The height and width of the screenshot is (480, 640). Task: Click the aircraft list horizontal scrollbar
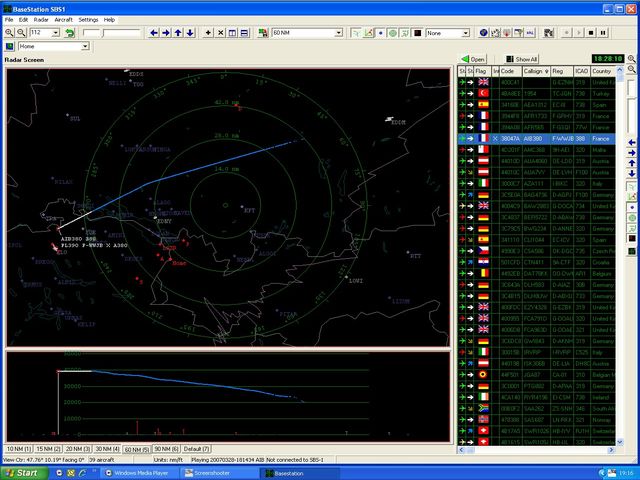pos(536,450)
